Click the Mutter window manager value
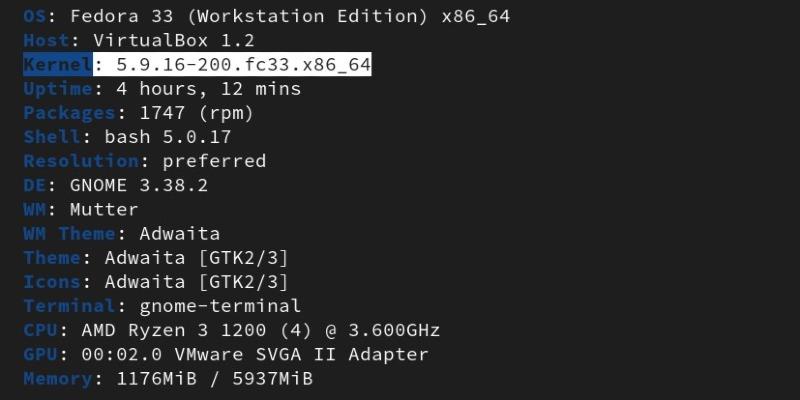Image resolution: width=800 pixels, height=400 pixels. [104, 209]
